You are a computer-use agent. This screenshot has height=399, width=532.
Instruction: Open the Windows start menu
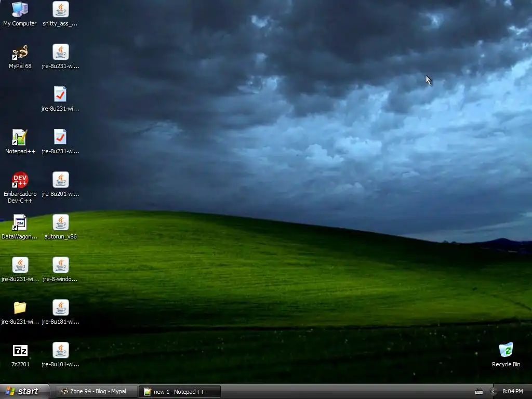[x=24, y=392]
